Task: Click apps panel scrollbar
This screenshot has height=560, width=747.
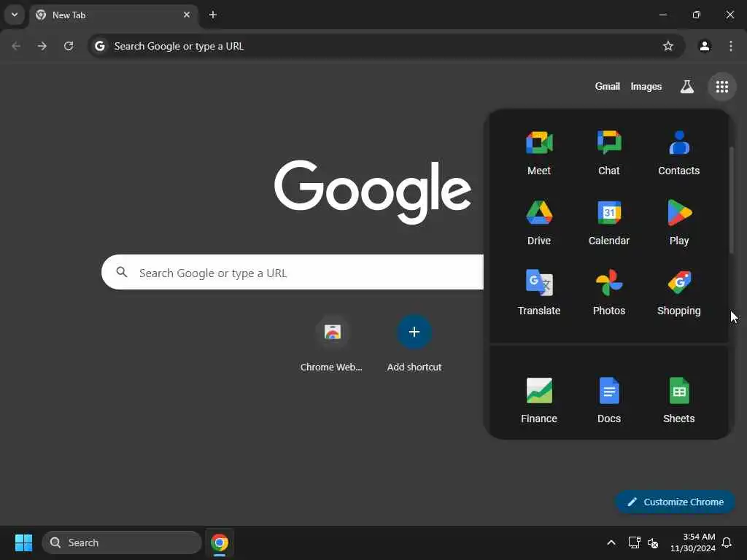Action: (731, 200)
